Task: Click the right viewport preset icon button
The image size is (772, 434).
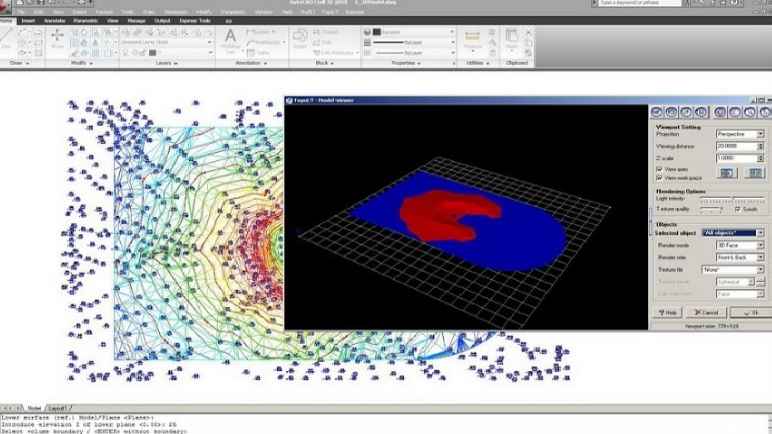Action: 755,172
